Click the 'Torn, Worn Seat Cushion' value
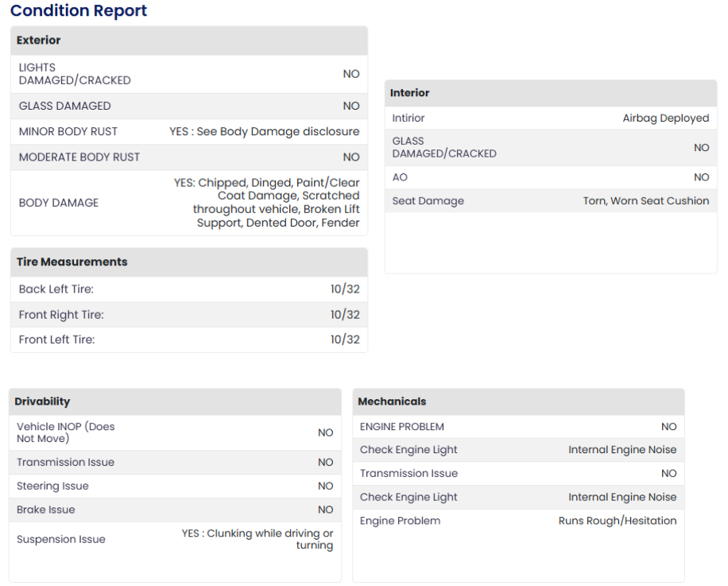This screenshot has height=586, width=728. [645, 201]
